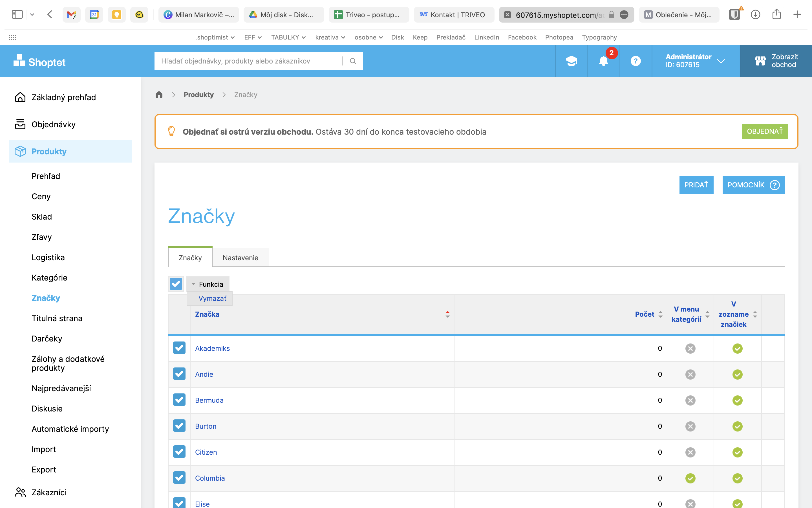Switch to Kontakt | TRIVEO browser tab

click(x=454, y=15)
